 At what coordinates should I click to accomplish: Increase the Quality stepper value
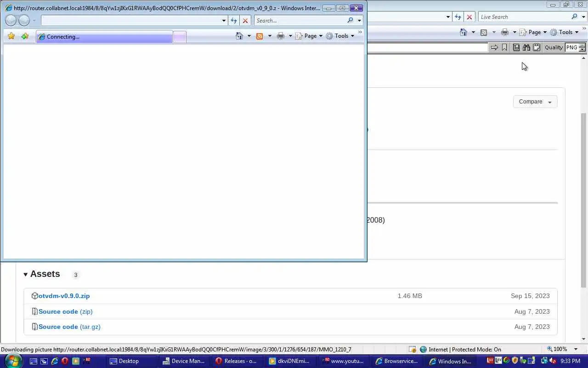point(582,45)
